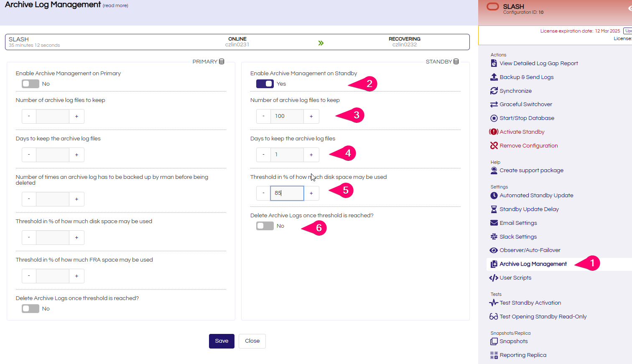The image size is (632, 364).
Task: Click the Standby Update Delay hourglass icon
Action: pyautogui.click(x=494, y=209)
